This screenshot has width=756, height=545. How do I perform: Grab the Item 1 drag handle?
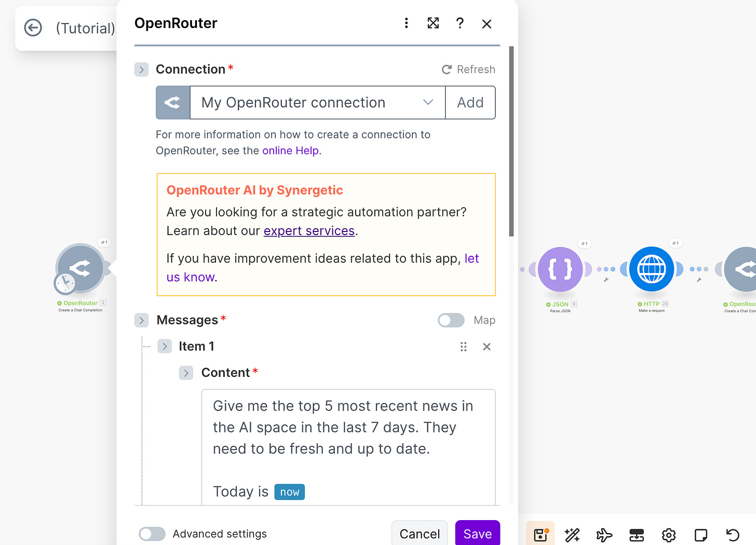pos(463,347)
